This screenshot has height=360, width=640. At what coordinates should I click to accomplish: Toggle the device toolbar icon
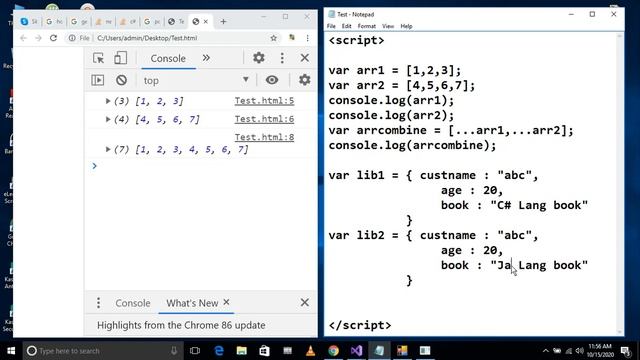[x=120, y=58]
